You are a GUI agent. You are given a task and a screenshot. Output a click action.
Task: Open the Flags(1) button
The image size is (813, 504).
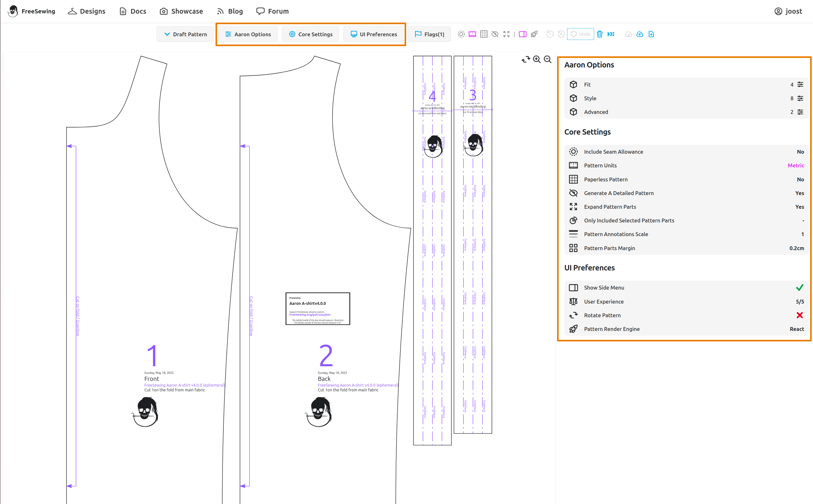[x=429, y=34]
